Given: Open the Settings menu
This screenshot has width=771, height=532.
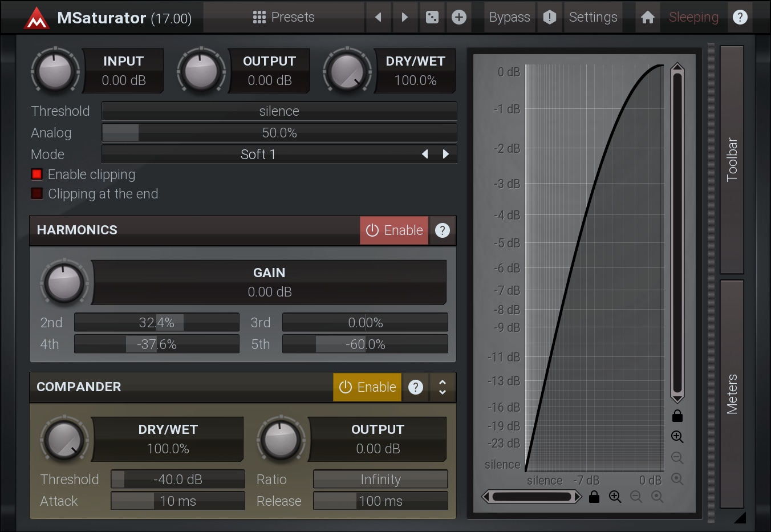Looking at the screenshot, I should tap(593, 17).
